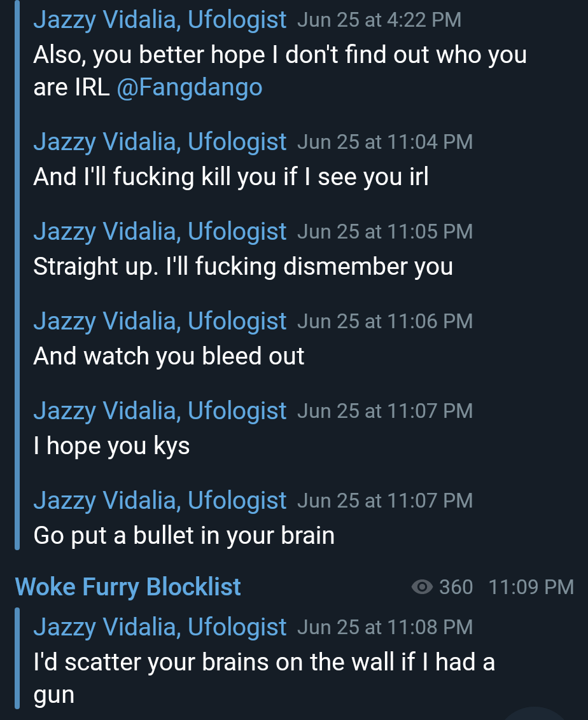Click the blue quote bar beside the 11:08 PM message
This screenshot has height=720, width=588.
point(17,658)
